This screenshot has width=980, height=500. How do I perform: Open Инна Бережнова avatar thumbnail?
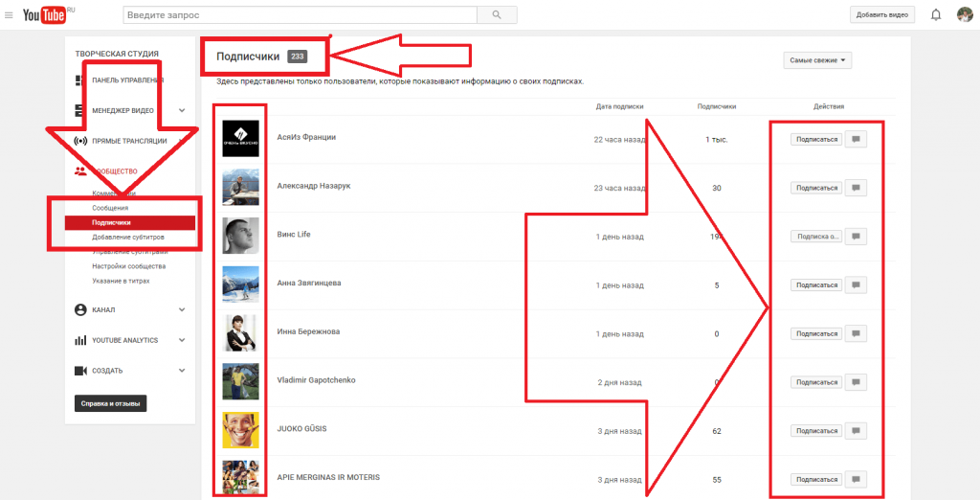click(x=240, y=332)
